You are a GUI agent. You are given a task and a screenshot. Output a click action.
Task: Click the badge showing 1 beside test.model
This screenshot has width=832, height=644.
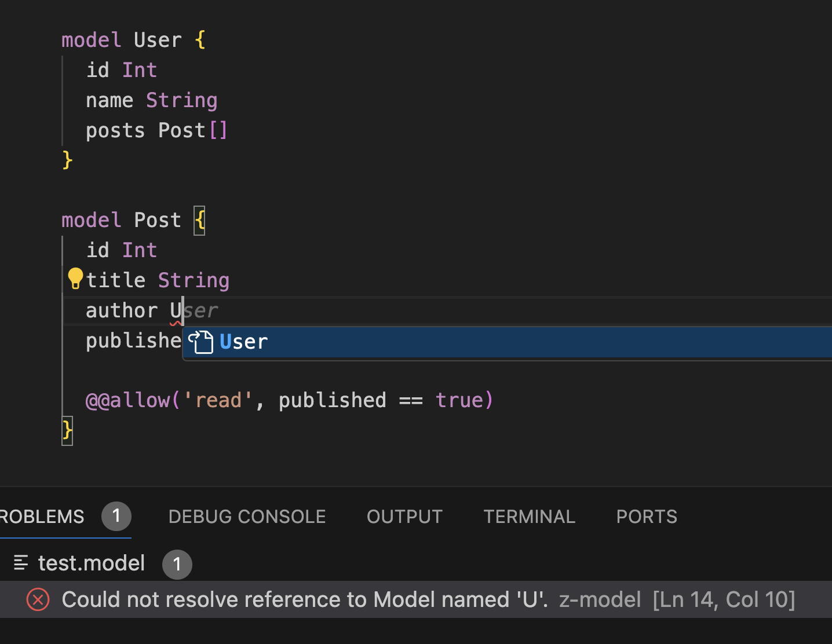177,564
